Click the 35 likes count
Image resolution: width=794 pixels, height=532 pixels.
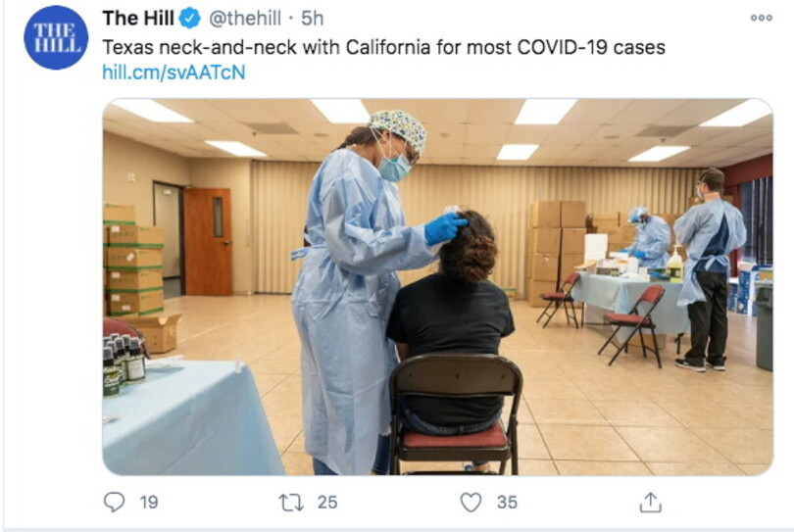pyautogui.click(x=507, y=503)
